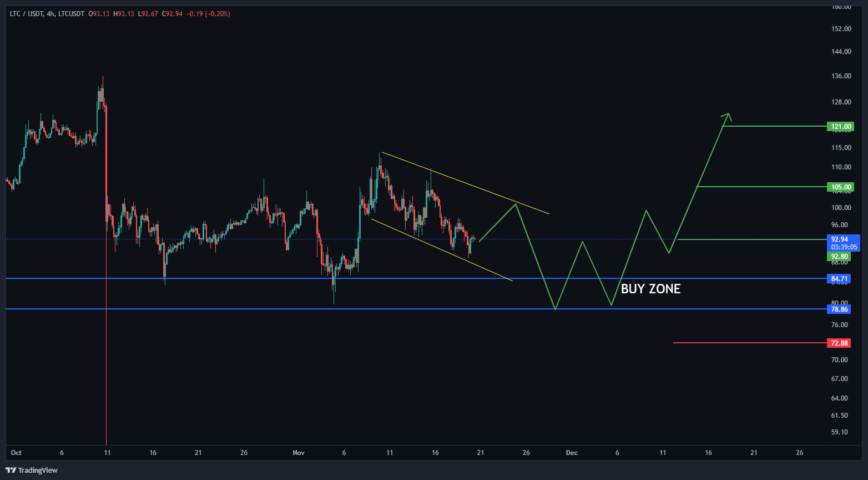
Task: Select the upper yellow channel trendline
Action: (x=465, y=183)
